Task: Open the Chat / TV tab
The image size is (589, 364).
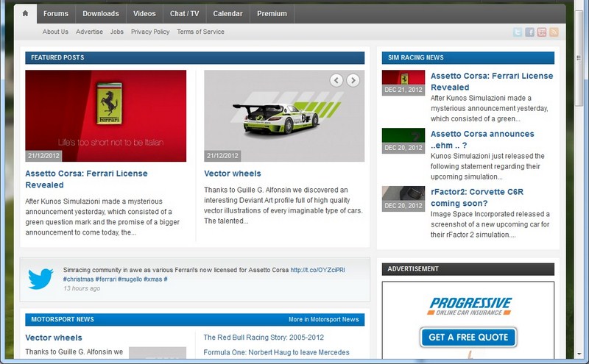Action: (x=185, y=14)
